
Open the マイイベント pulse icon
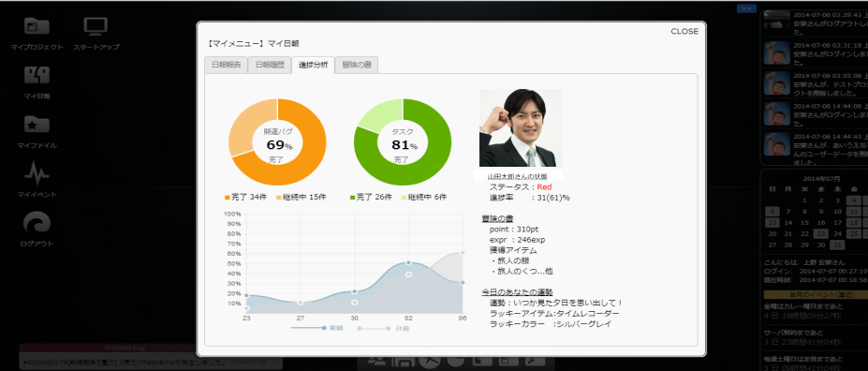(x=37, y=173)
